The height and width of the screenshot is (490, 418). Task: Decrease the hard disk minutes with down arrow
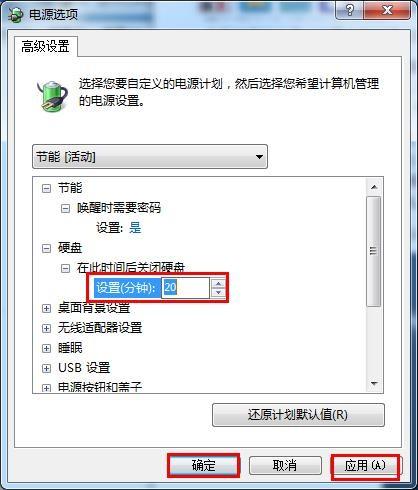tap(218, 292)
